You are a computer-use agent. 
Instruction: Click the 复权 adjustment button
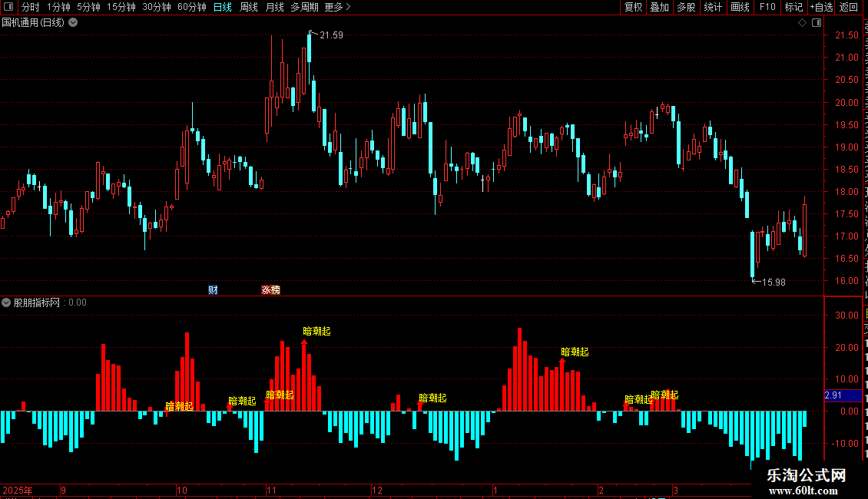click(x=633, y=7)
